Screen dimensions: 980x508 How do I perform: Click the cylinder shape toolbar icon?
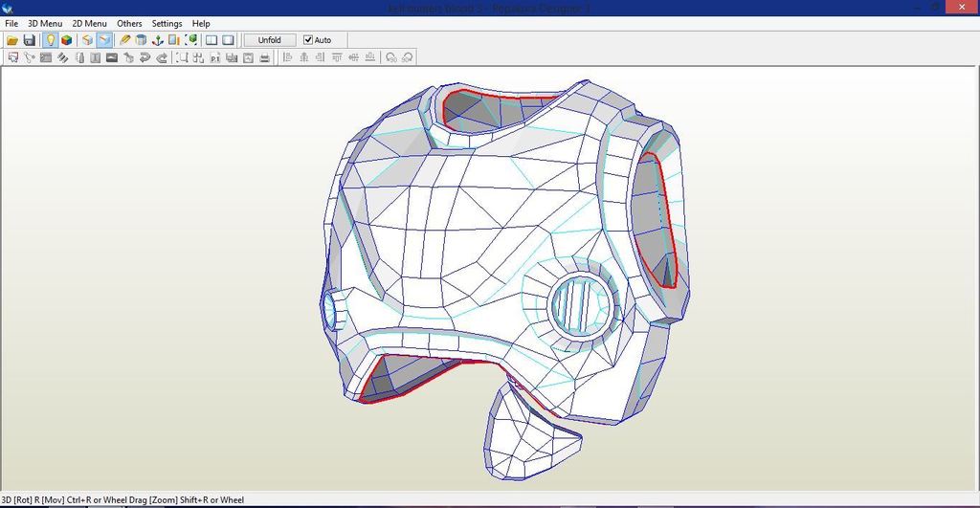142,40
